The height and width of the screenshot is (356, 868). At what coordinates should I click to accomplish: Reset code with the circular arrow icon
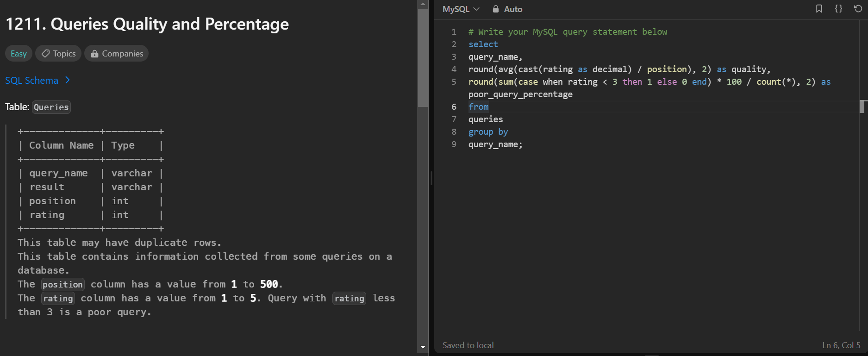tap(858, 9)
